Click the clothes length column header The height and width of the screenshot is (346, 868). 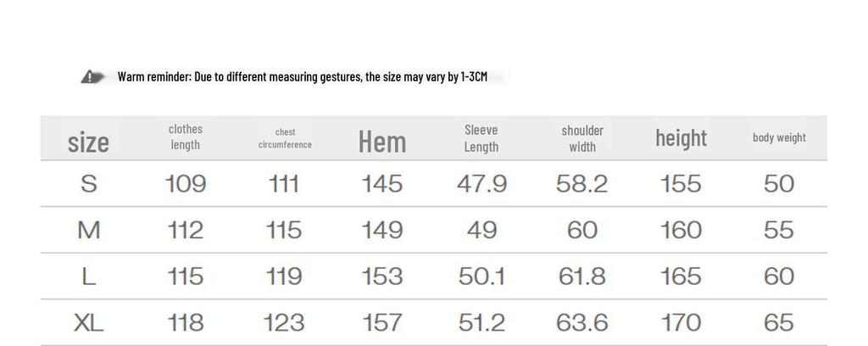(x=186, y=137)
